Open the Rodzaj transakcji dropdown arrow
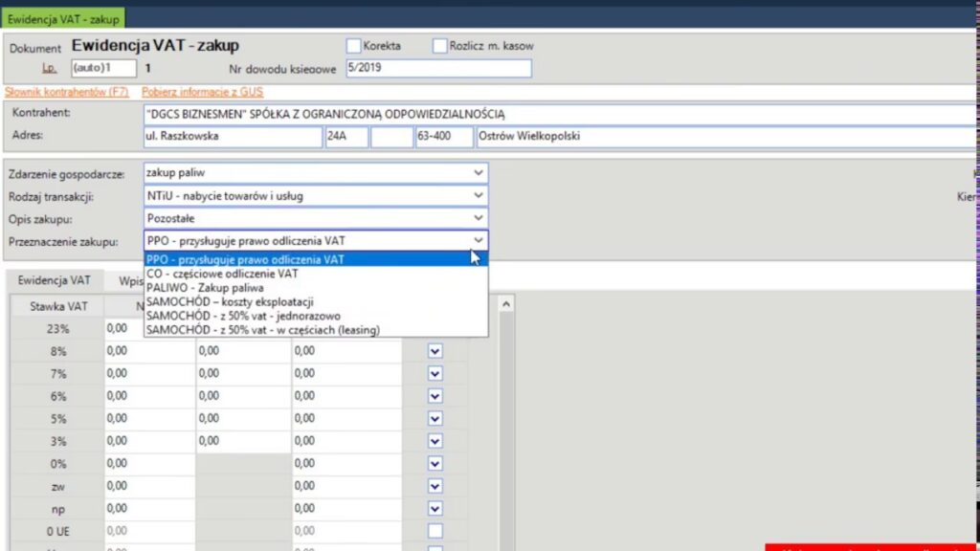This screenshot has height=551, width=980. click(x=479, y=196)
